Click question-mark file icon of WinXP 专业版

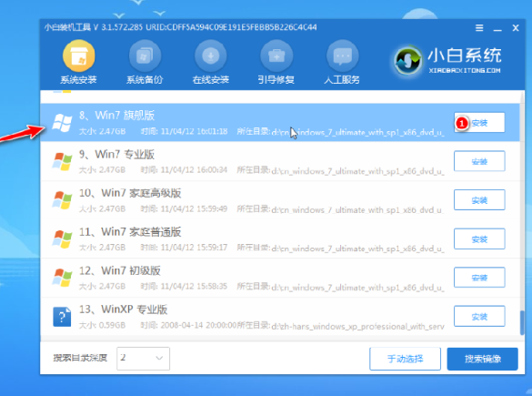pos(62,317)
